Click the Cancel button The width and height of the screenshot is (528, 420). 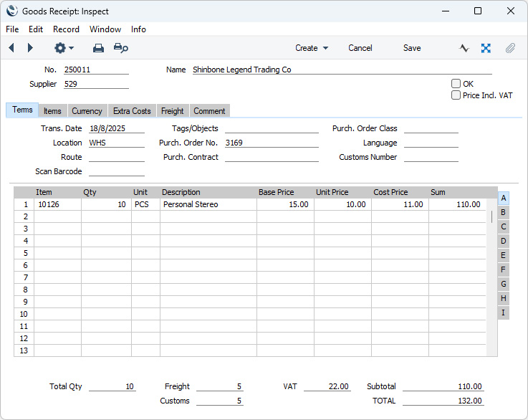[x=360, y=48]
